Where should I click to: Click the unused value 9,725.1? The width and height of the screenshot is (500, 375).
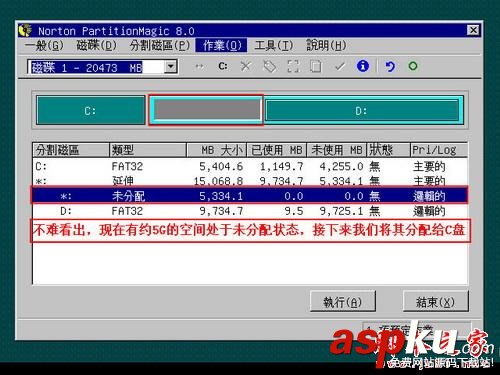point(341,211)
